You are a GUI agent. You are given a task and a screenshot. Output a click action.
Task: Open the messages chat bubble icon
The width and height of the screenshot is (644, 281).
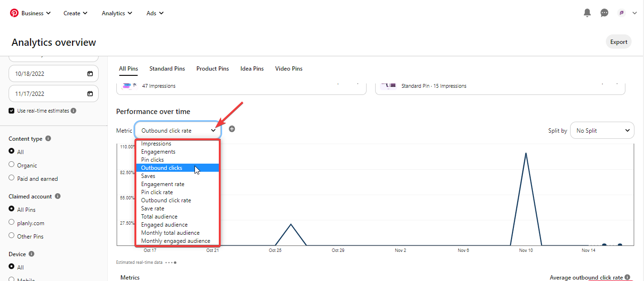(x=604, y=13)
